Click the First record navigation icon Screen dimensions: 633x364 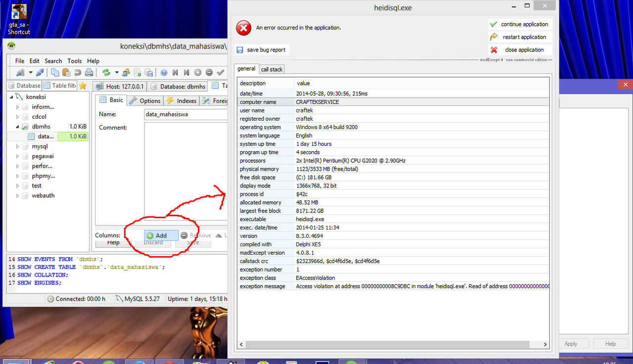tap(175, 73)
